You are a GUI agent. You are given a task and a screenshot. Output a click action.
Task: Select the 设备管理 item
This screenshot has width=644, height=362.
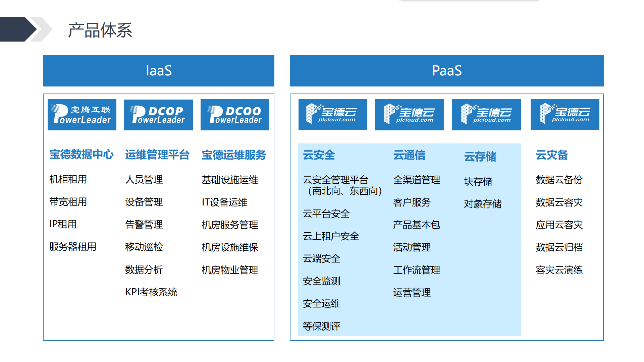144,202
